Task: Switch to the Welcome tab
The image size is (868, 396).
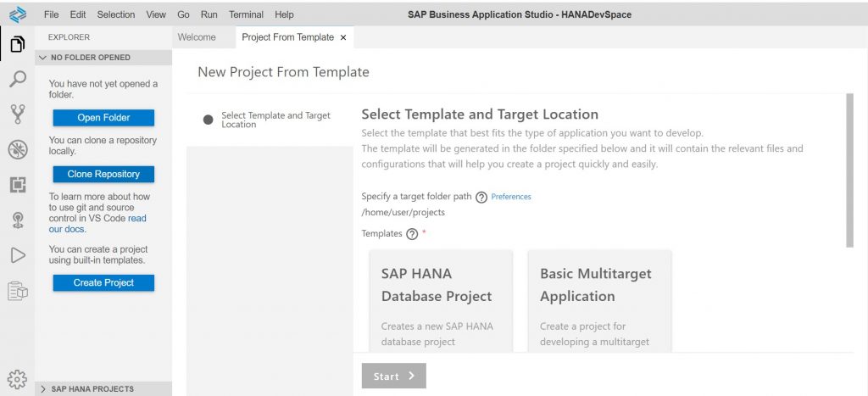Action: coord(197,37)
